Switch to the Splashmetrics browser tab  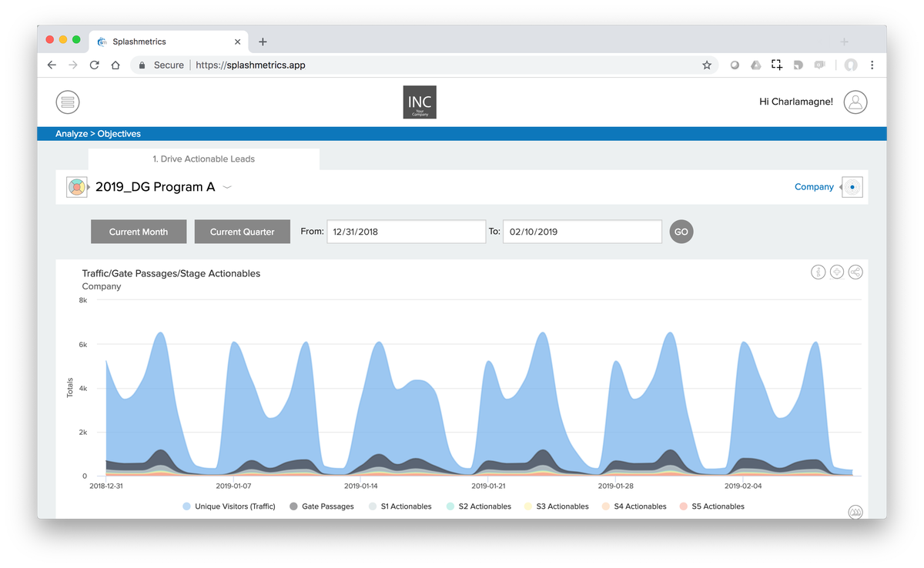[168, 42]
